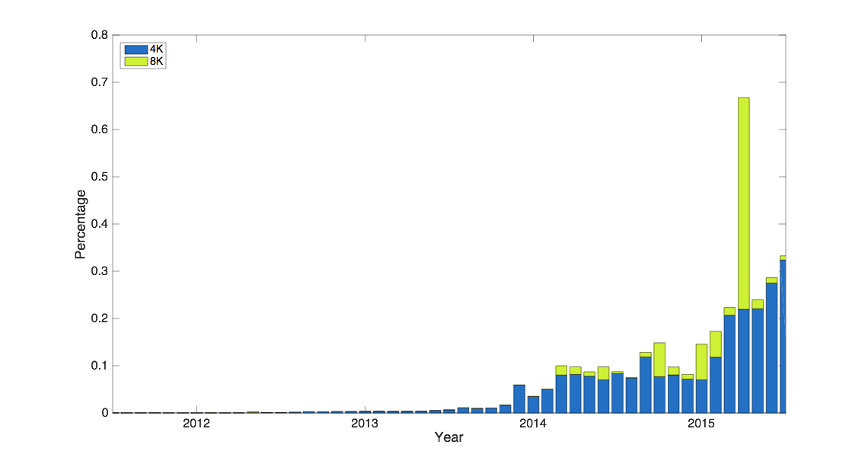This screenshot has width=868, height=464.
Task: Select the "Year" x-axis title
Action: pyautogui.click(x=449, y=437)
